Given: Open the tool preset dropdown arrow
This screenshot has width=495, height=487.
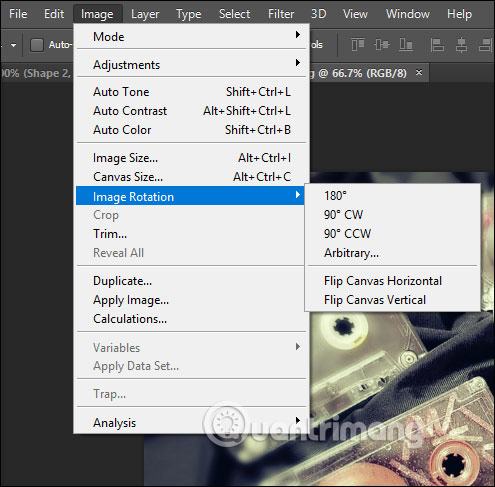Looking at the screenshot, I should point(13,45).
